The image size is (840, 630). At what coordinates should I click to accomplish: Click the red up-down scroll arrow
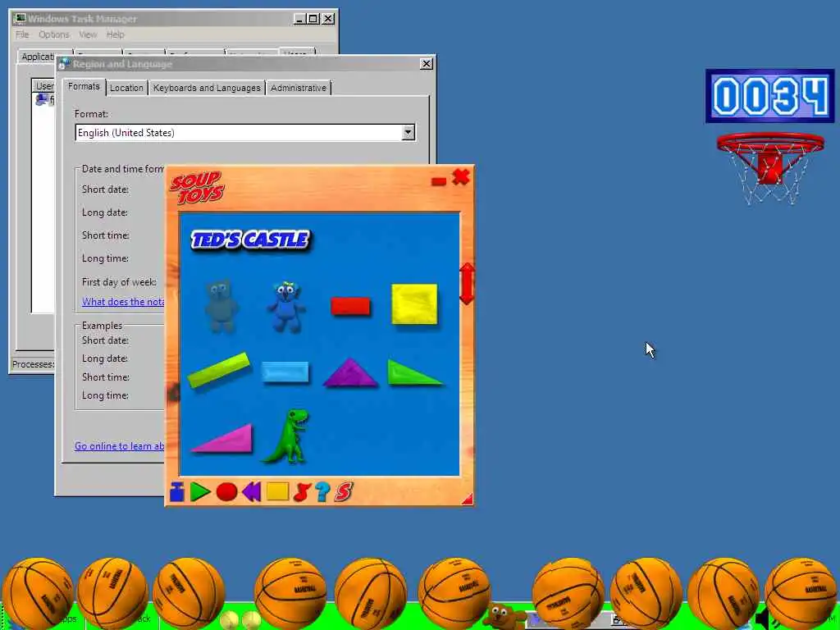point(467,283)
